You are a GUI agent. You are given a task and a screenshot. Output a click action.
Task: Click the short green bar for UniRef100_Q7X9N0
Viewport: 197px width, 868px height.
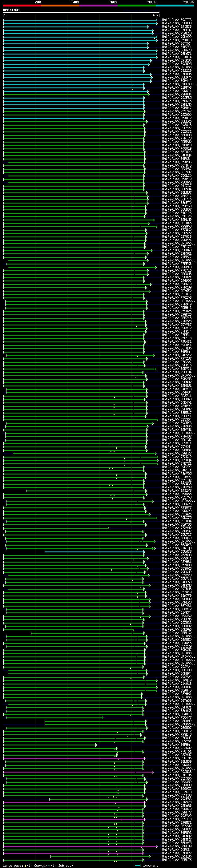pyautogui.click(x=56, y=528)
